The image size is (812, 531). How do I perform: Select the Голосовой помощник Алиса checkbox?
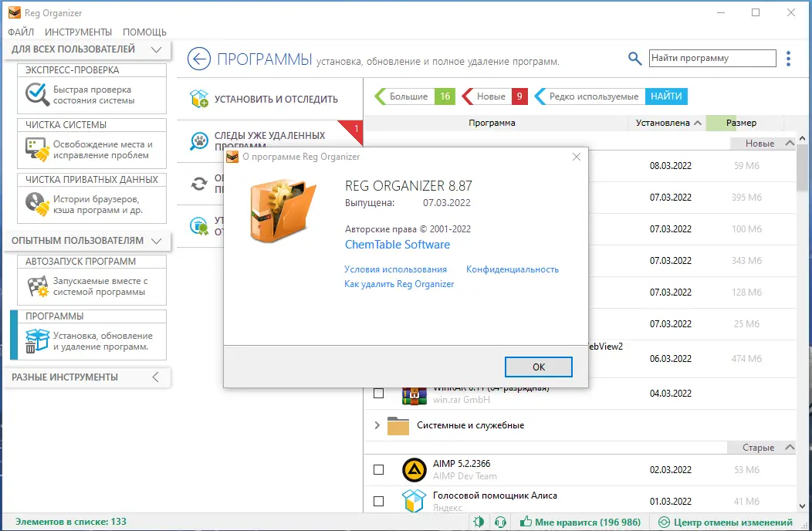coord(378,501)
